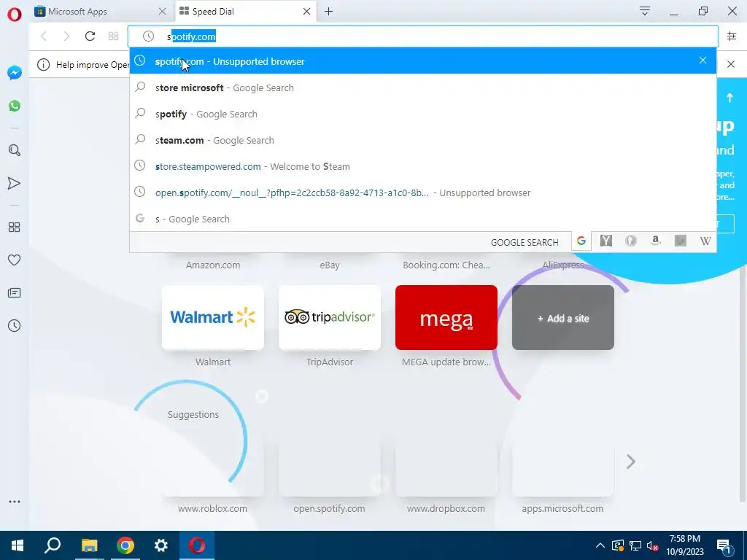Click in the address bar field
This screenshot has height=560, width=747.
click(x=423, y=36)
